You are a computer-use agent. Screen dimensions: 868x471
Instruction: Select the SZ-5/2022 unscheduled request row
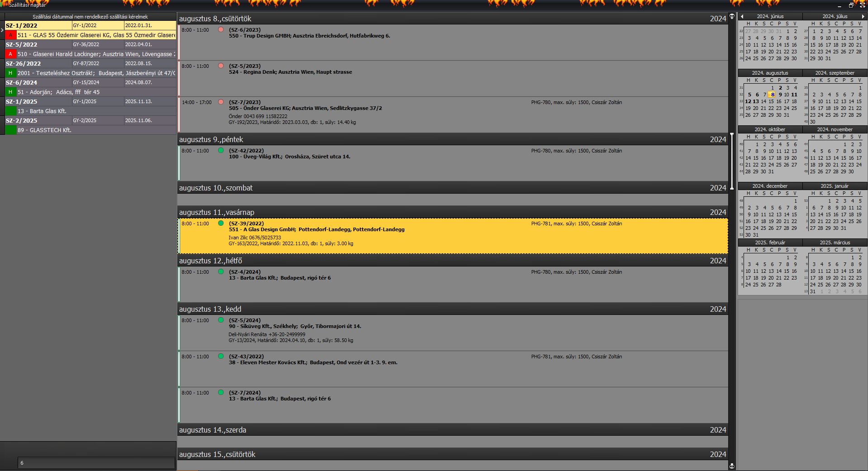pos(91,44)
